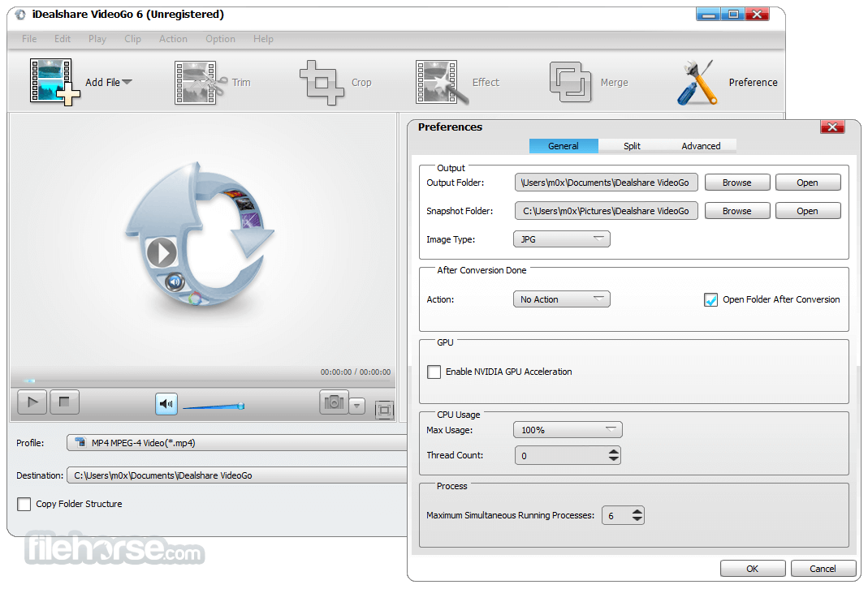This screenshot has width=868, height=589.
Task: Take snapshot with the camera icon
Action: click(x=334, y=402)
